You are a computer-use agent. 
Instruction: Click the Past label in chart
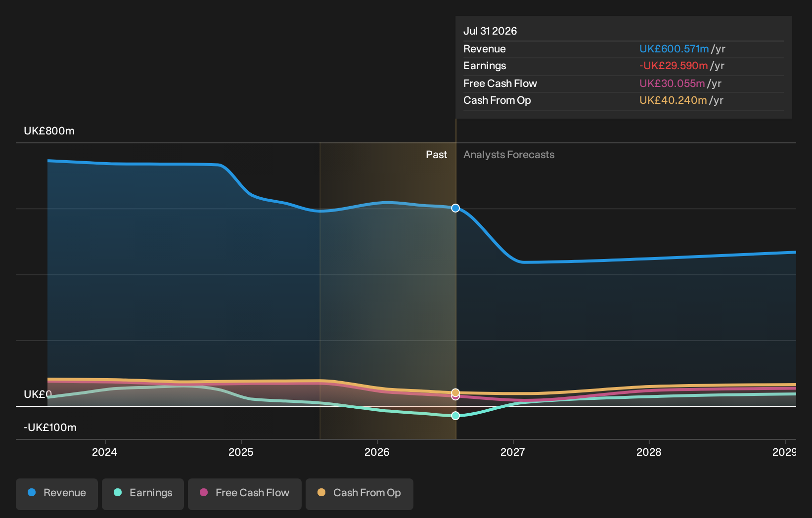tap(437, 155)
